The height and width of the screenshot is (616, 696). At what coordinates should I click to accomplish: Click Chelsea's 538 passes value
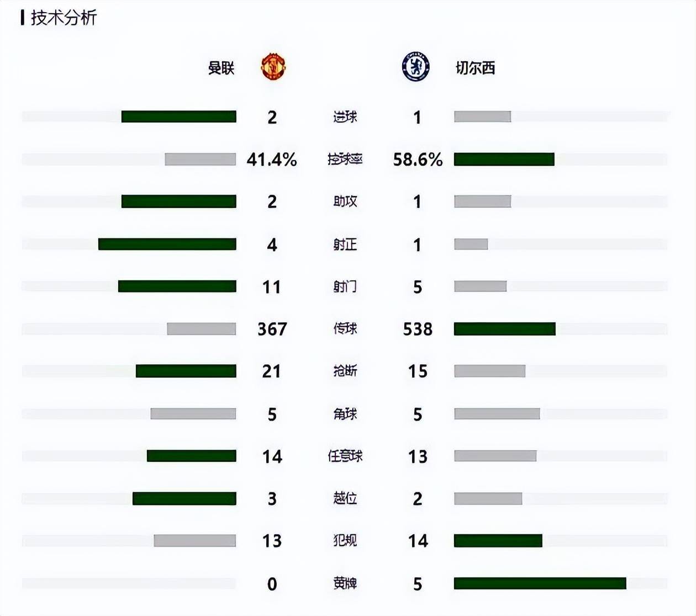point(418,329)
